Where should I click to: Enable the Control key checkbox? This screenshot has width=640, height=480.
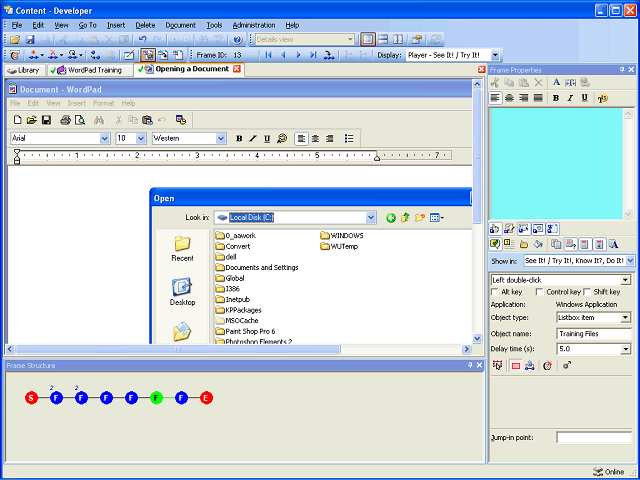[540, 292]
